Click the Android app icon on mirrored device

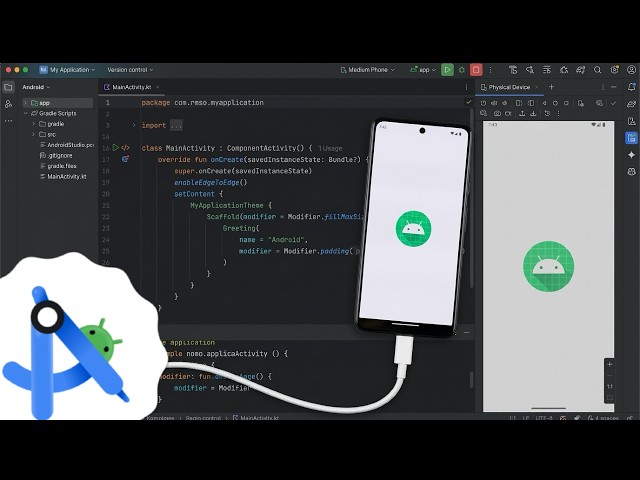click(549, 266)
